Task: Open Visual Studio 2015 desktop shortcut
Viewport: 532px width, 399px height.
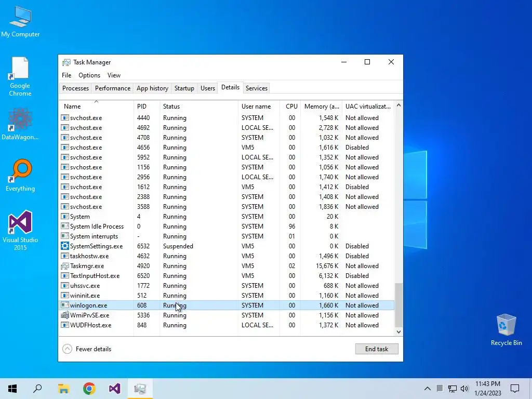Action: click(20, 230)
